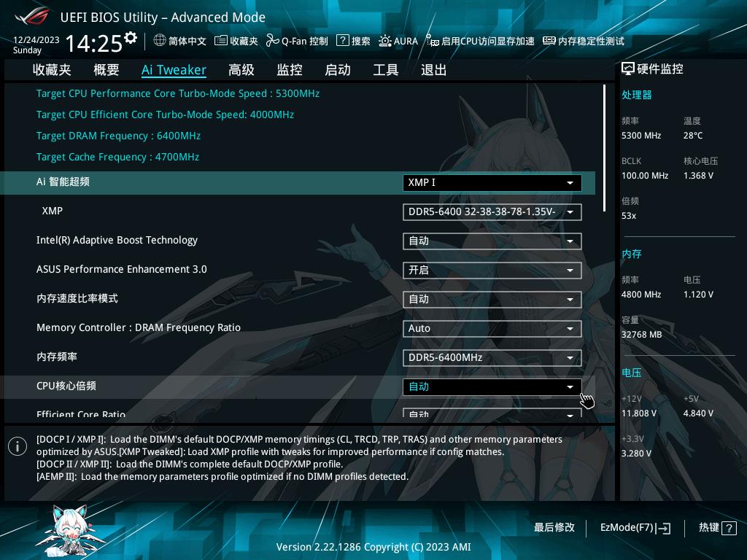Click Intel(R) Adaptive Boost Technology label
Screen dimensions: 747x560
pyautogui.click(x=117, y=241)
